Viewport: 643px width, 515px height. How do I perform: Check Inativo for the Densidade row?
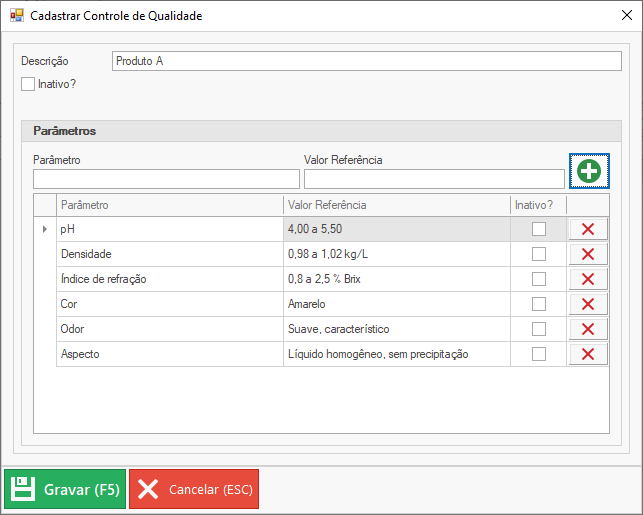point(539,254)
